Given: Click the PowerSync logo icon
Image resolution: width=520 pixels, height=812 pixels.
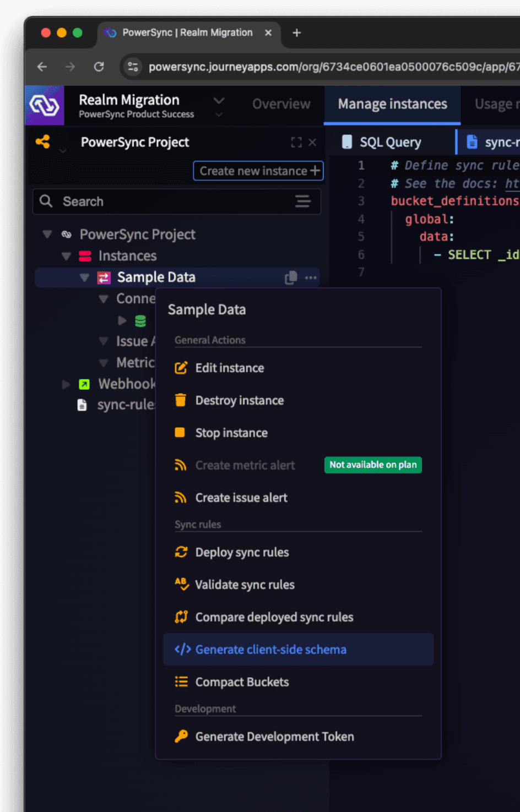Looking at the screenshot, I should pos(44,105).
